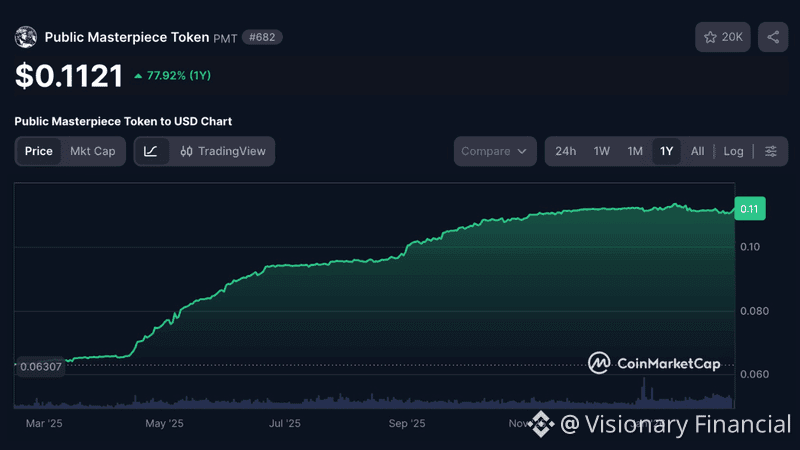This screenshot has width=800, height=450.
Task: Click the Public Masterpiece Token logo icon
Action: pos(26,37)
